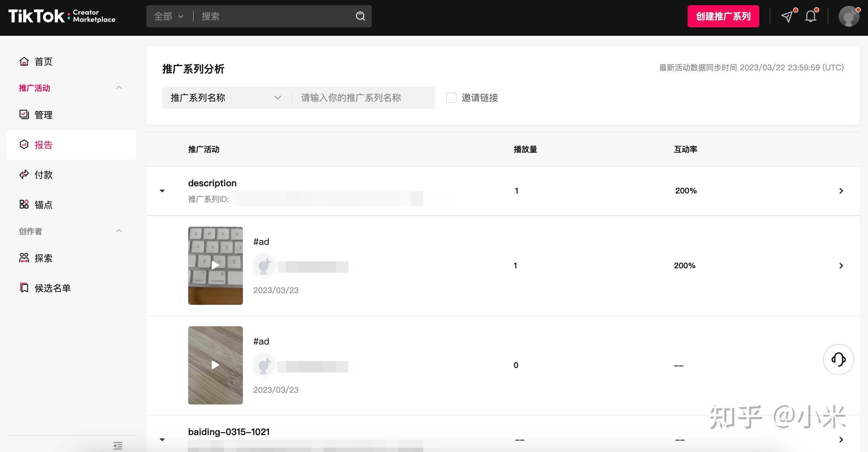Open the notifications bell

pos(810,16)
